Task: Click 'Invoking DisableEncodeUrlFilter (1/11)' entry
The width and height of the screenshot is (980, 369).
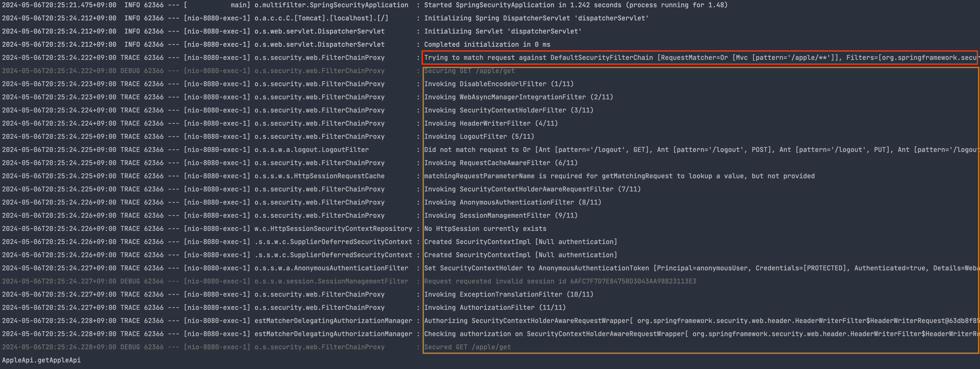Action: pyautogui.click(x=499, y=84)
